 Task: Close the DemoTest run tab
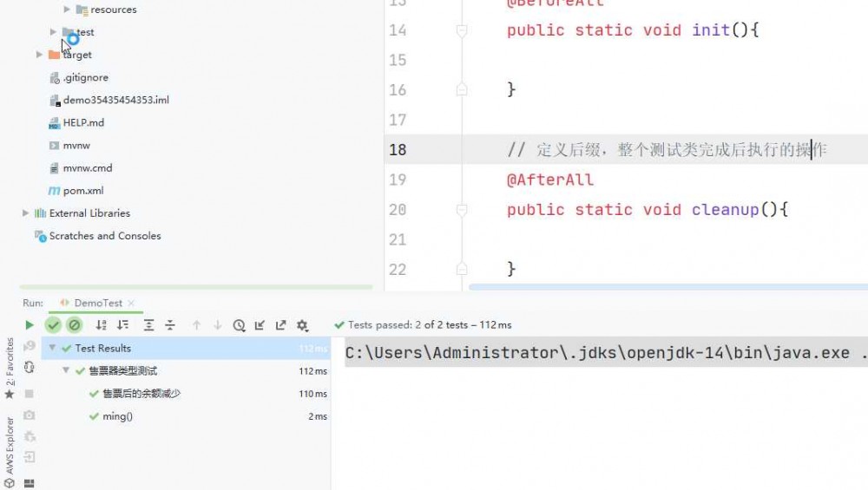click(131, 303)
